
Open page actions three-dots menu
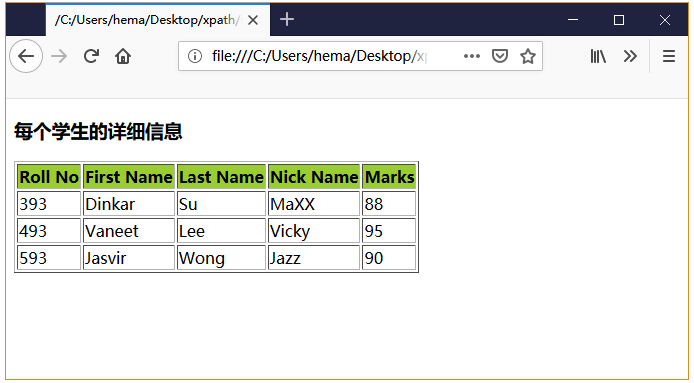pyautogui.click(x=471, y=56)
